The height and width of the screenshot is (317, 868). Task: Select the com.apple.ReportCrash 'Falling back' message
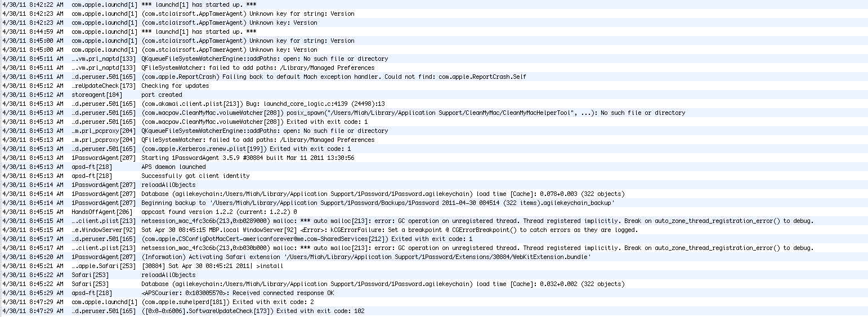click(x=434, y=77)
